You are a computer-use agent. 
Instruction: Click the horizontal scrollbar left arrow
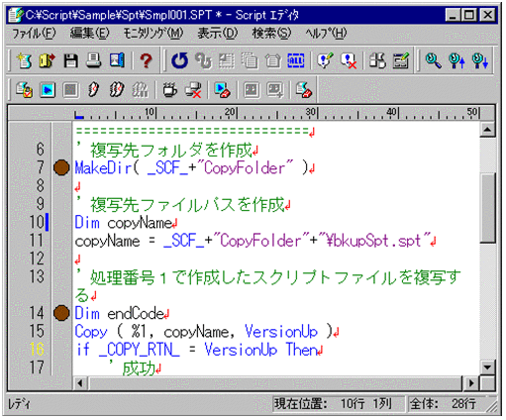tap(80, 383)
